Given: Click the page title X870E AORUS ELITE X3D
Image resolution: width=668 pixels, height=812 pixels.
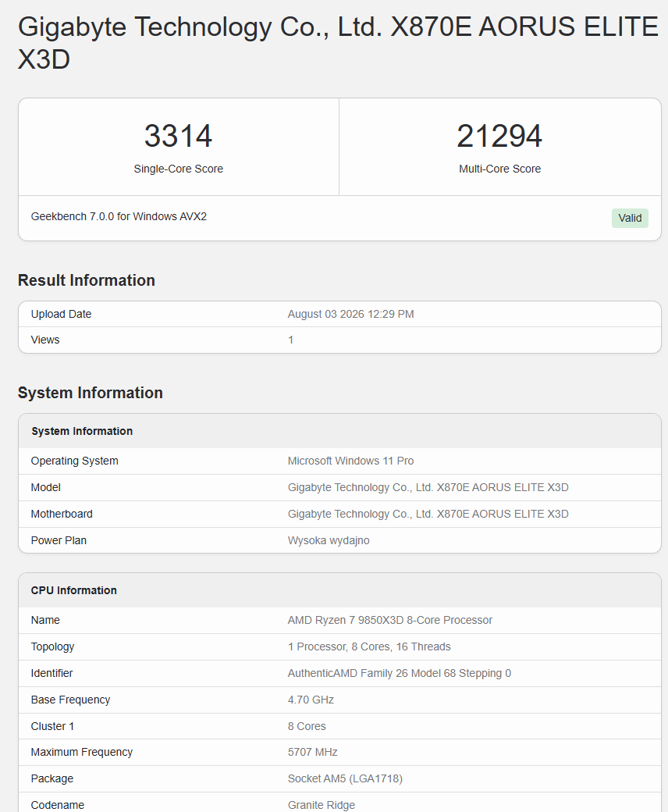Looking at the screenshot, I should click(338, 42).
